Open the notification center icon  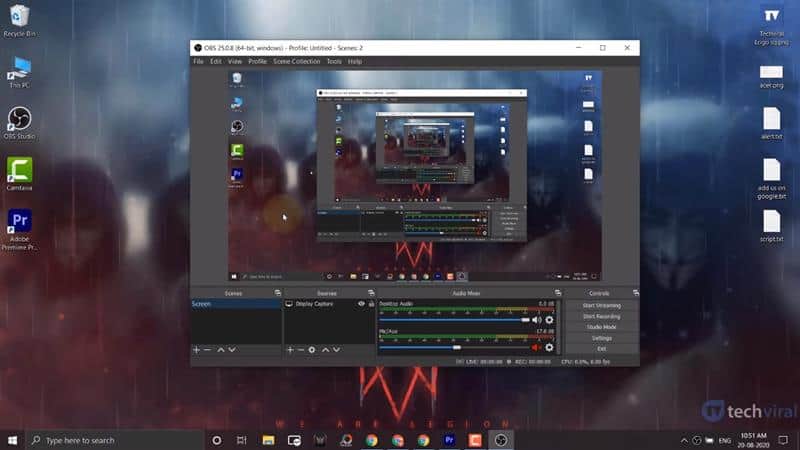click(783, 440)
